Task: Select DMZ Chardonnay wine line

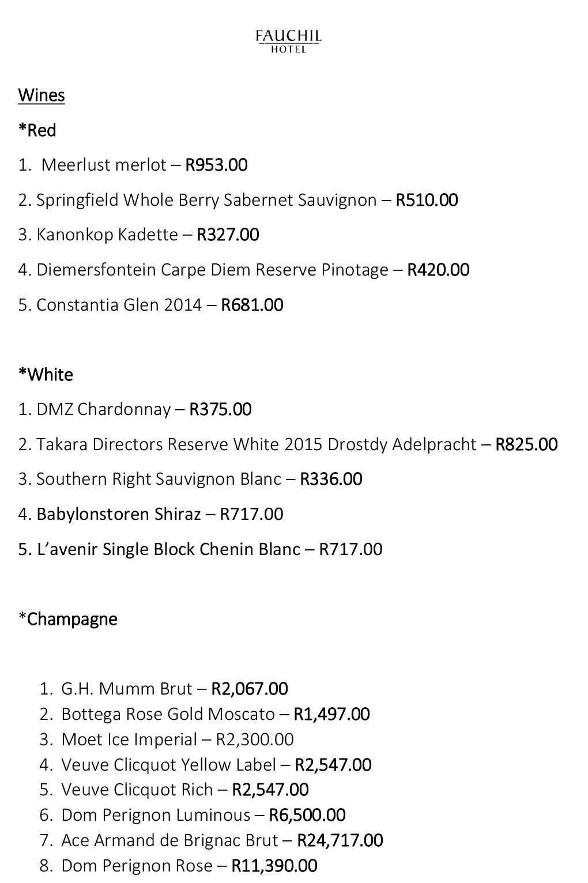Action: (135, 409)
